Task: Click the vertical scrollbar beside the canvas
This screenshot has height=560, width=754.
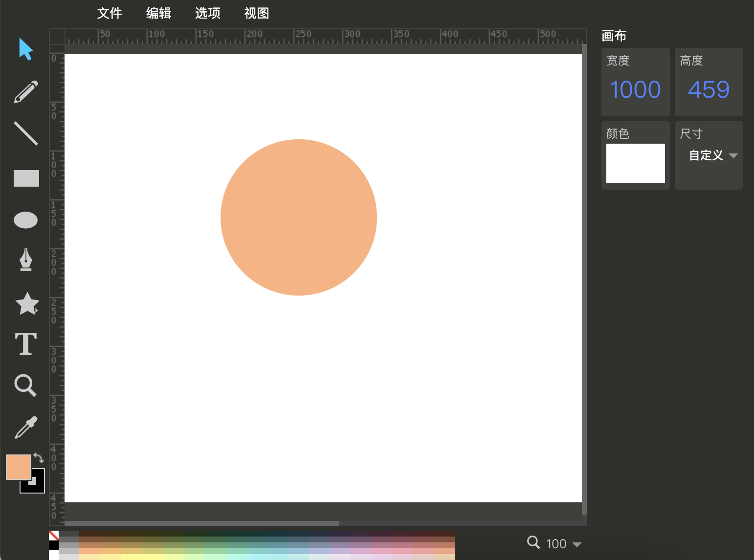Action: point(584,279)
